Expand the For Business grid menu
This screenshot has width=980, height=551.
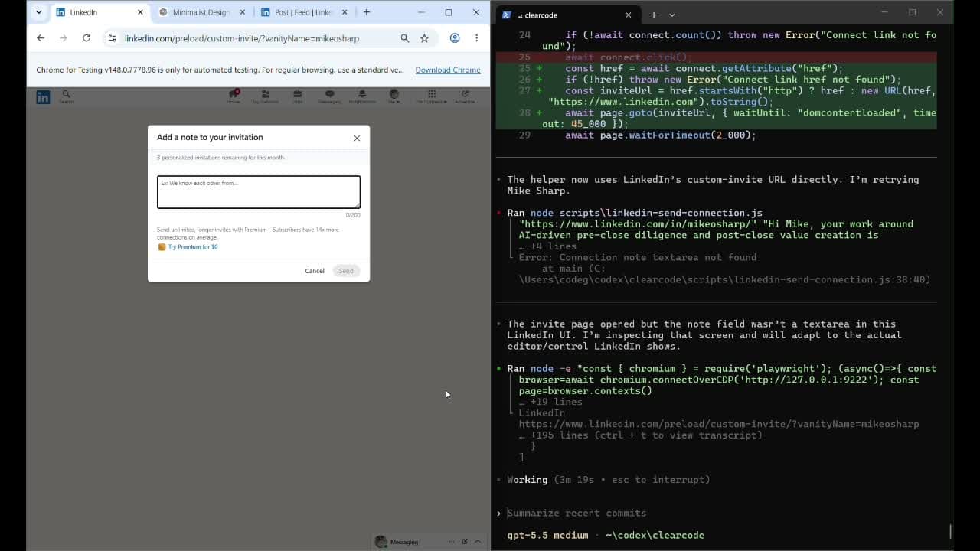tap(431, 96)
